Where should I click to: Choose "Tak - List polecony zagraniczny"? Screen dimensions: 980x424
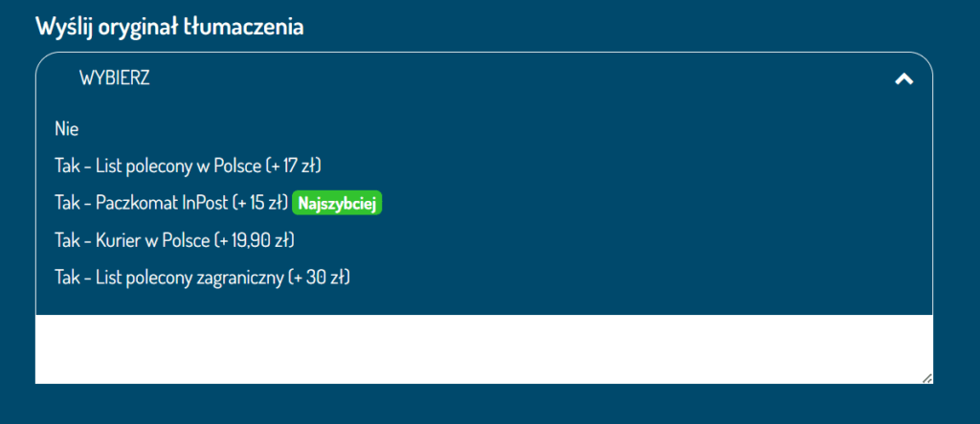tap(202, 278)
